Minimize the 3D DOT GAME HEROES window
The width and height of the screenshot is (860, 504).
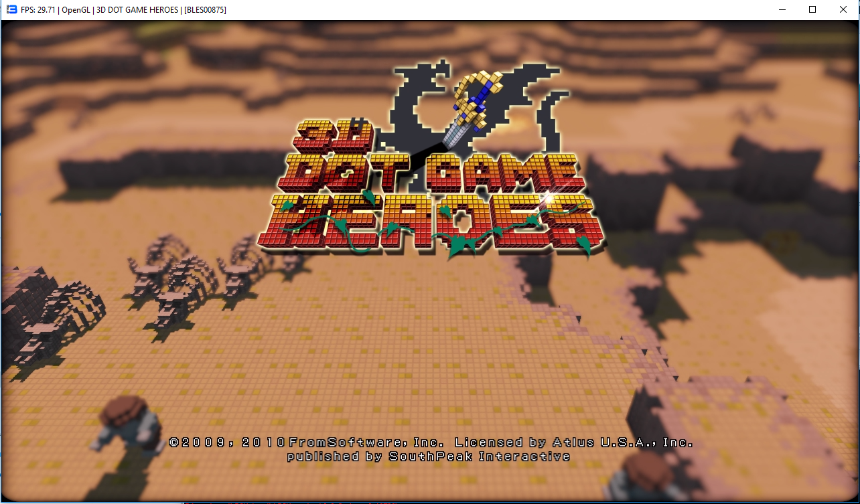pyautogui.click(x=782, y=10)
